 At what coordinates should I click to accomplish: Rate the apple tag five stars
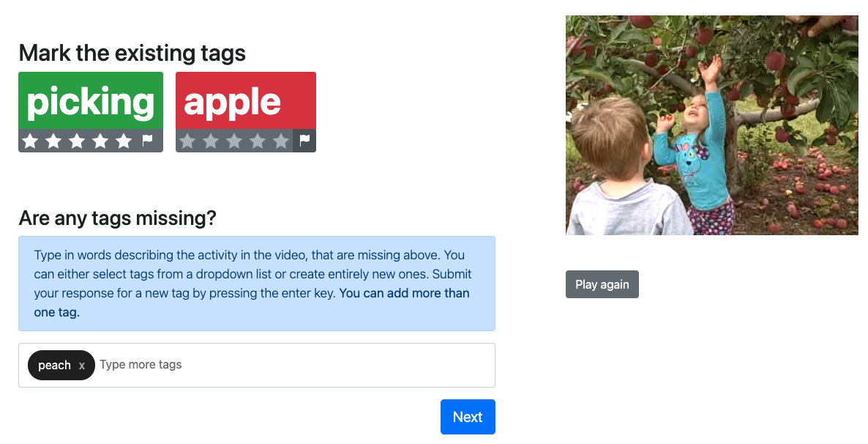(280, 141)
